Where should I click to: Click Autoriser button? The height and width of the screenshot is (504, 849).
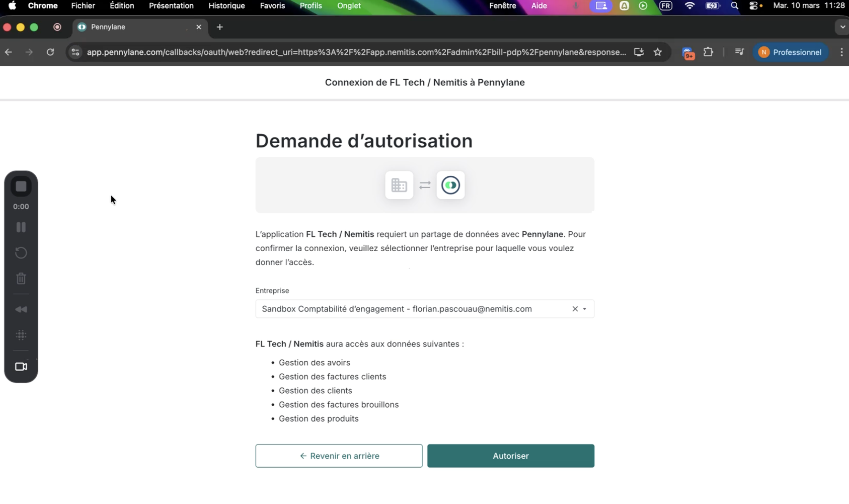coord(510,456)
